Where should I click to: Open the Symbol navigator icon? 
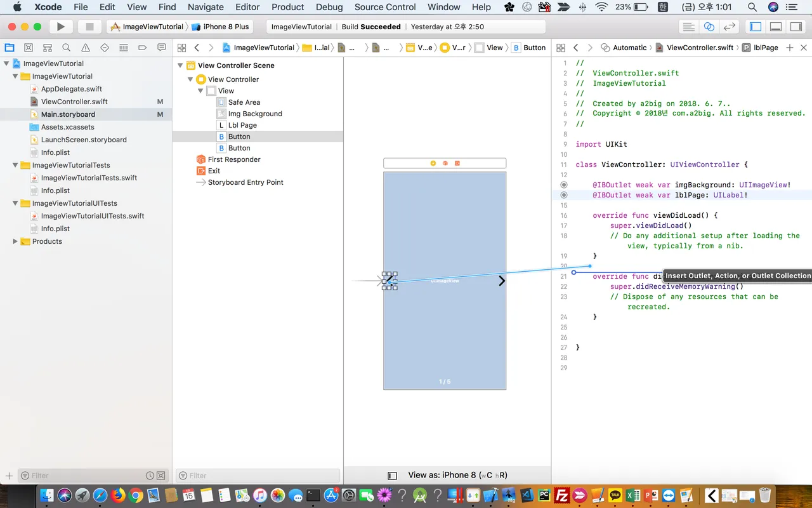48,48
